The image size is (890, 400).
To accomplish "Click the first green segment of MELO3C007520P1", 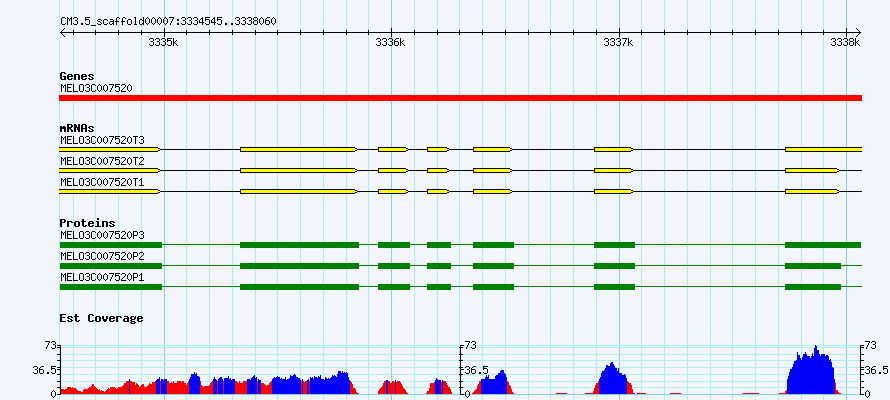I will coord(111,287).
